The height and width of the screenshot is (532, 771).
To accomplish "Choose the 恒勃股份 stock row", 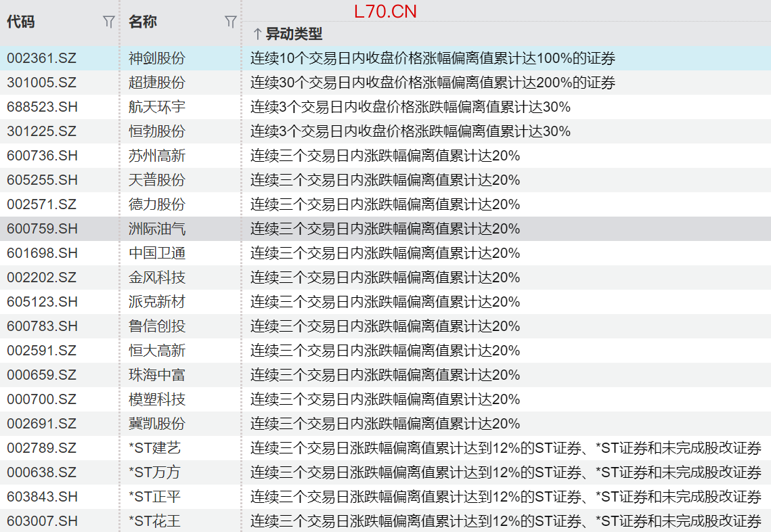I will click(x=157, y=131).
